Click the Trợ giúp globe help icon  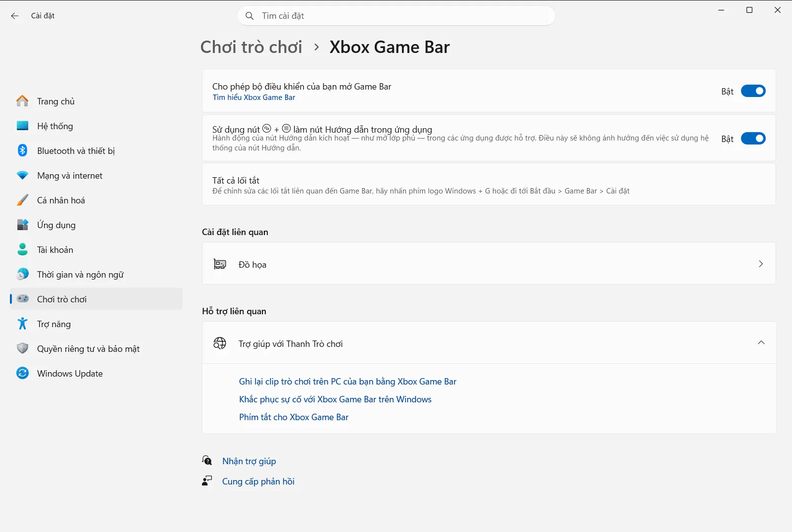220,343
